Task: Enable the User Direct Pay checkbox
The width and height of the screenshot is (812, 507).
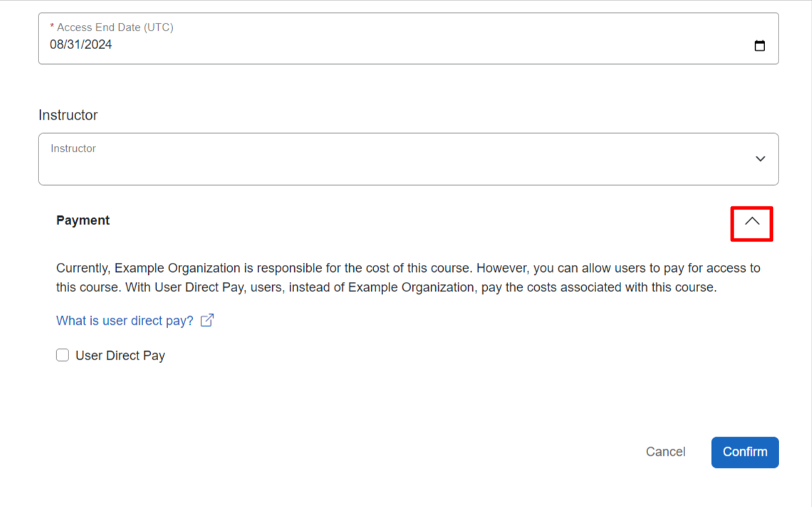Action: 63,355
